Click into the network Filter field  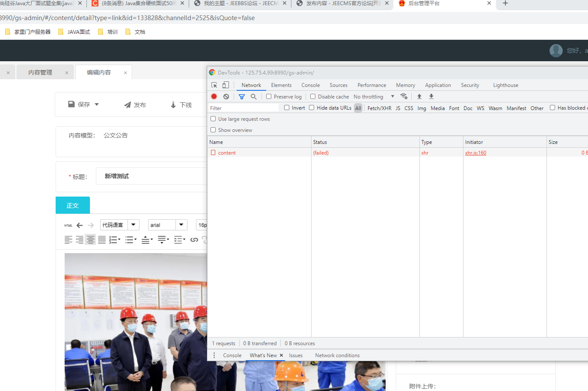[x=244, y=108]
